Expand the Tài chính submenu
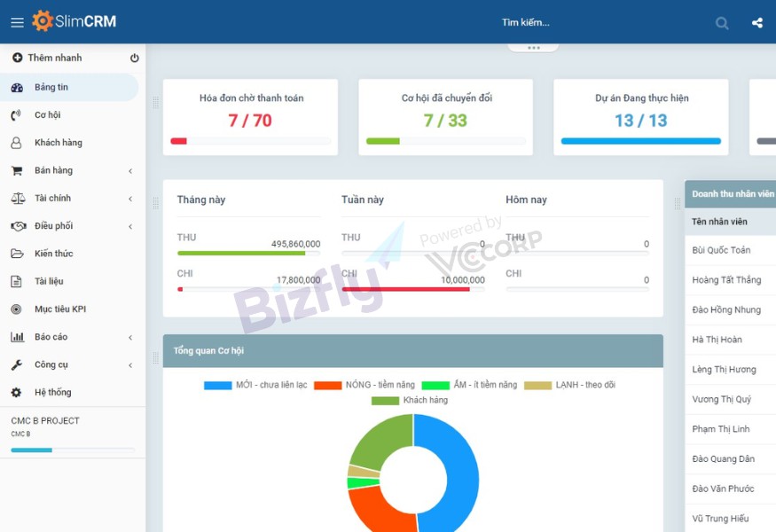Image resolution: width=776 pixels, height=532 pixels. [x=130, y=199]
